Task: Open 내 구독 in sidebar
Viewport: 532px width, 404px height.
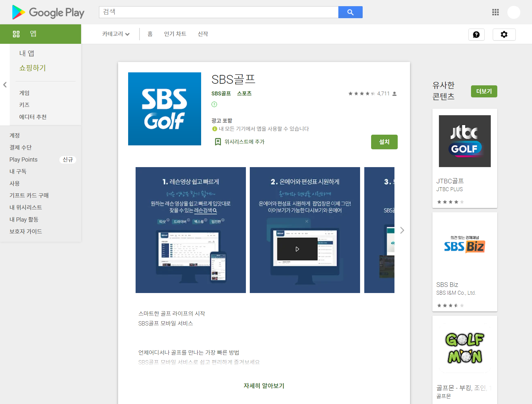Action: 18,171
